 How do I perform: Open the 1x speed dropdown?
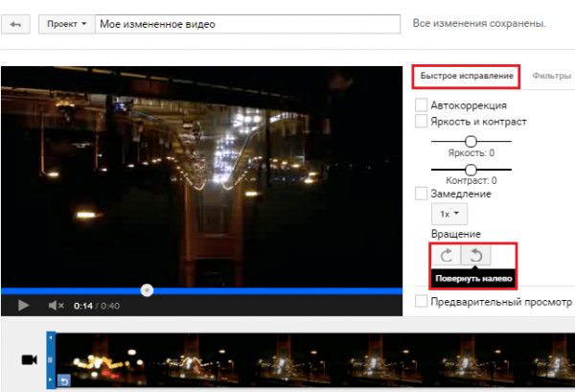click(449, 214)
